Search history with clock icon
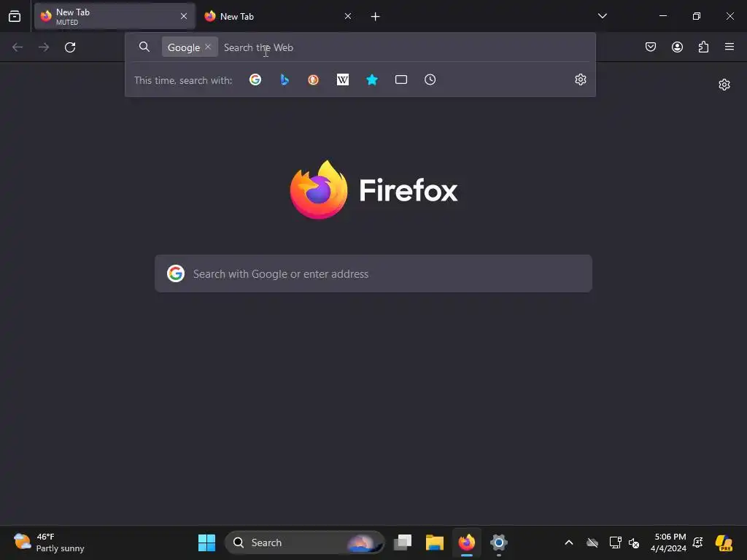 (x=430, y=79)
